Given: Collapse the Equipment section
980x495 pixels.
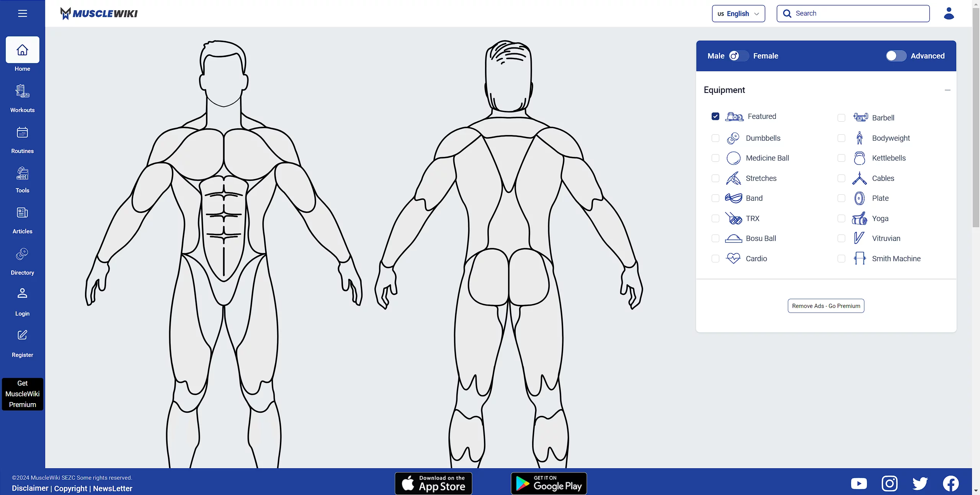Looking at the screenshot, I should pos(947,90).
